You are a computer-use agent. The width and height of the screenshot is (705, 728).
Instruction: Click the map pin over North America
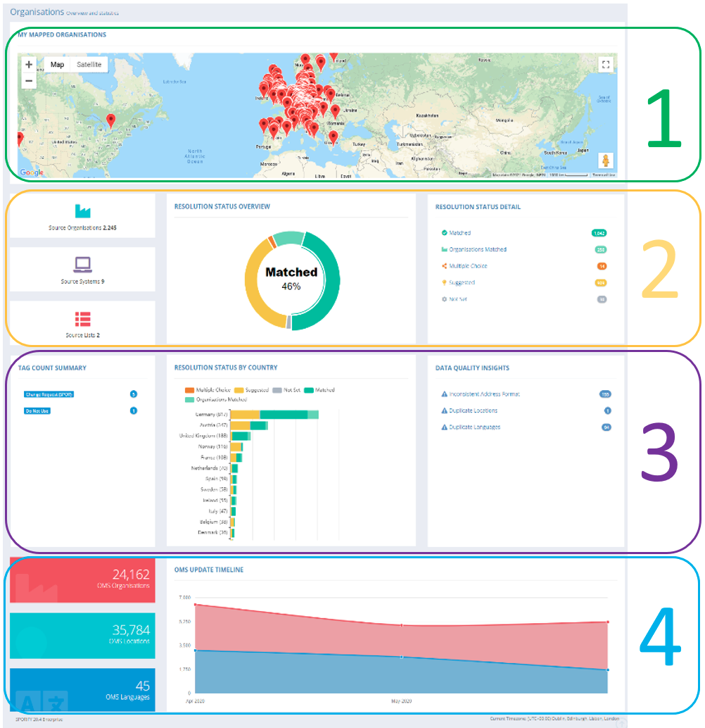pos(110,121)
